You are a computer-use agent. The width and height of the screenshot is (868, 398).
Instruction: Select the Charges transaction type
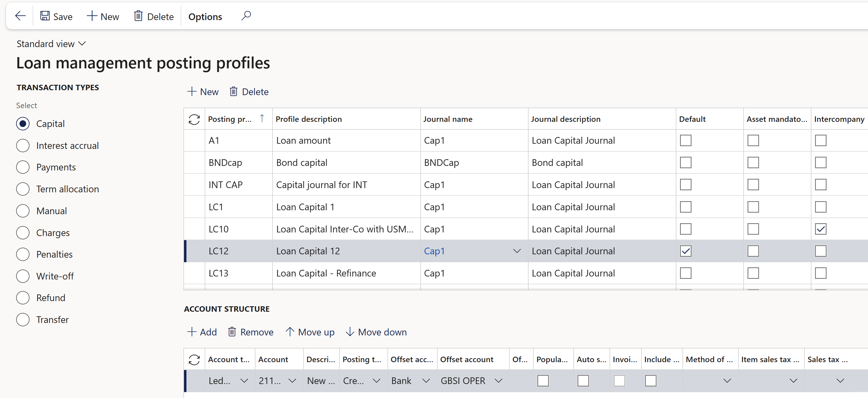click(x=23, y=232)
